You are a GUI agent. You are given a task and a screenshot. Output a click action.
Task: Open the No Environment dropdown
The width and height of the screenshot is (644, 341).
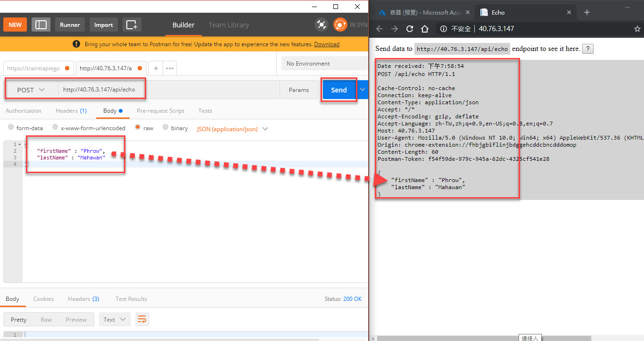[x=324, y=63]
